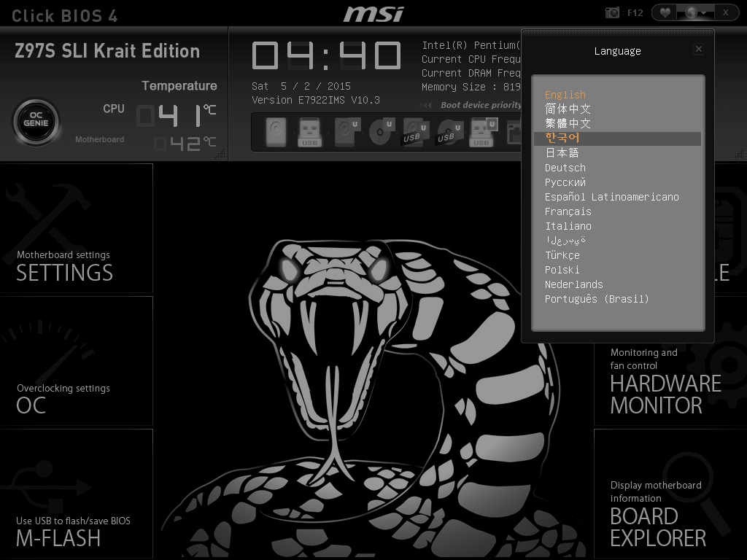Viewport: 747px width, 560px height.
Task: Select the first hard disk boot device icon
Action: click(276, 132)
